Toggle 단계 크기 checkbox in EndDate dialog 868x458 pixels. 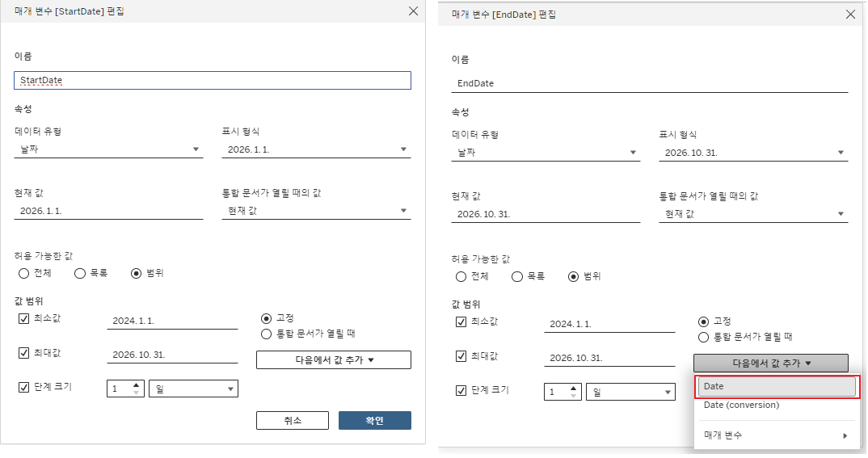tap(461, 390)
